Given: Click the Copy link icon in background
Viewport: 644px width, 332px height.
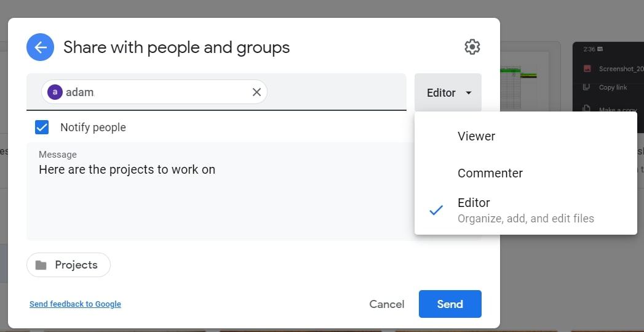Looking at the screenshot, I should pyautogui.click(x=587, y=88).
